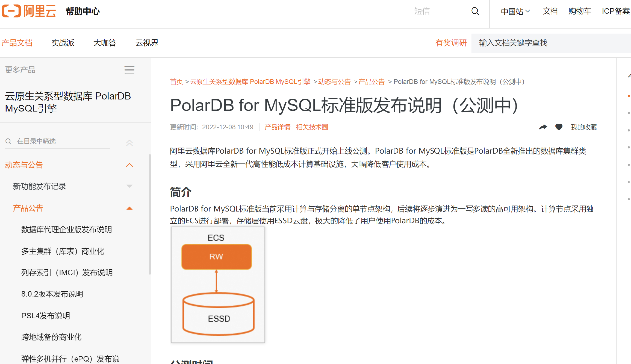Open the hamburger menu beside 更多产品
631x364 pixels.
tap(129, 70)
